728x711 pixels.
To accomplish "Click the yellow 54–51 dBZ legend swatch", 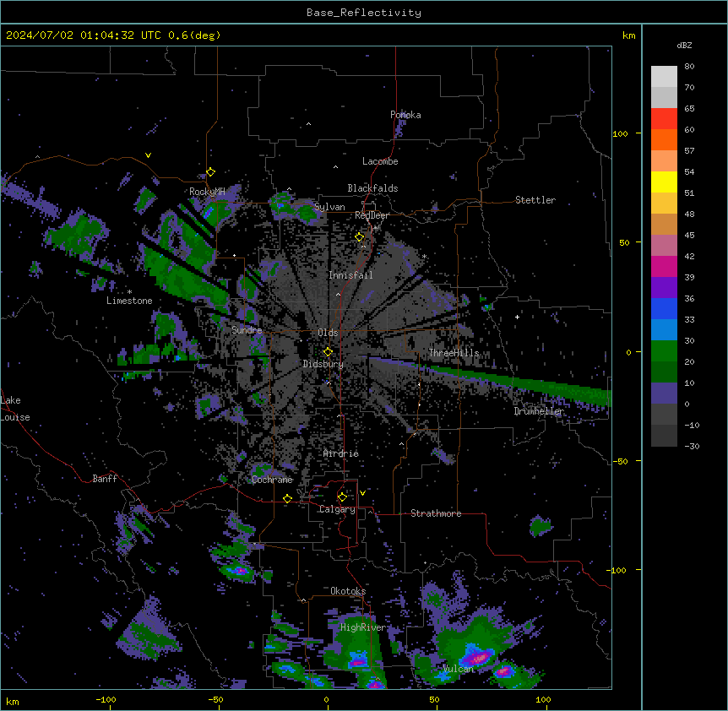I will click(664, 182).
